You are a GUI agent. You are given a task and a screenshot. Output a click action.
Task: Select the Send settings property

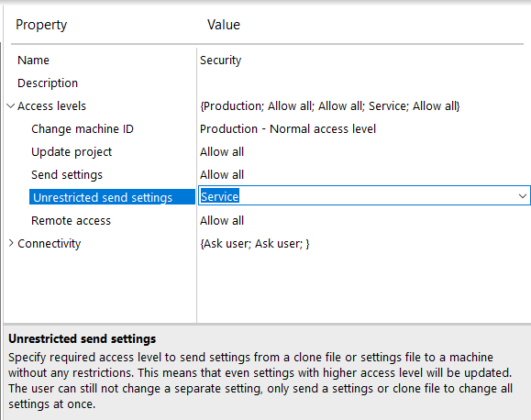67,175
